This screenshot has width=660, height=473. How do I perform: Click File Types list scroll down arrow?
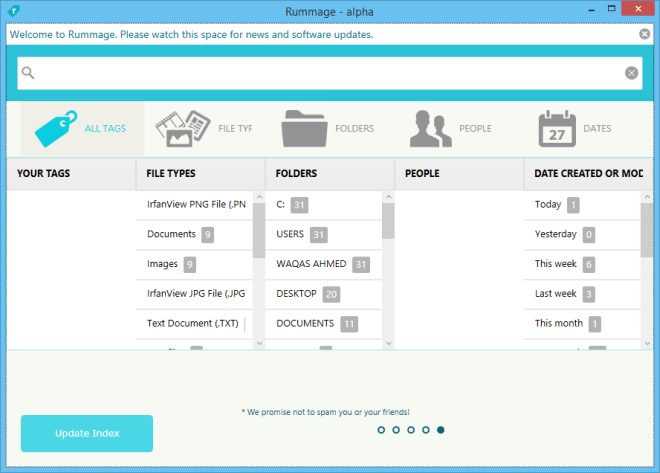point(259,343)
